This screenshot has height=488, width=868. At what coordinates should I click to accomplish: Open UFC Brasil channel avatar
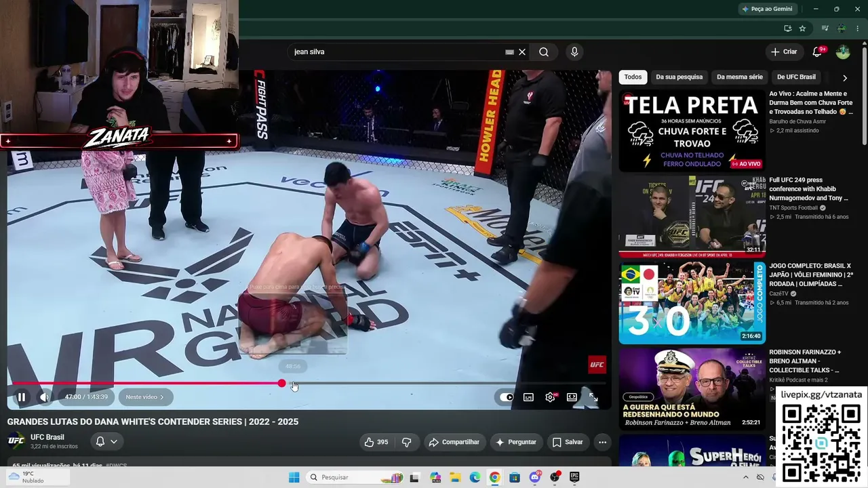point(16,441)
